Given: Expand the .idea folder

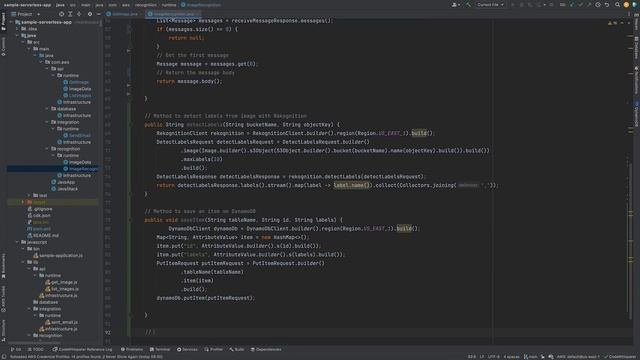Looking at the screenshot, I should [17, 29].
